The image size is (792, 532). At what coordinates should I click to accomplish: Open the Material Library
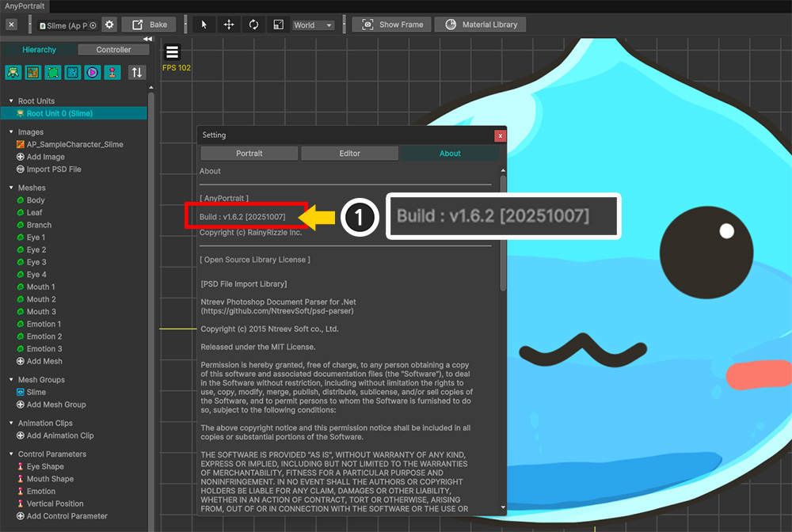(480, 25)
